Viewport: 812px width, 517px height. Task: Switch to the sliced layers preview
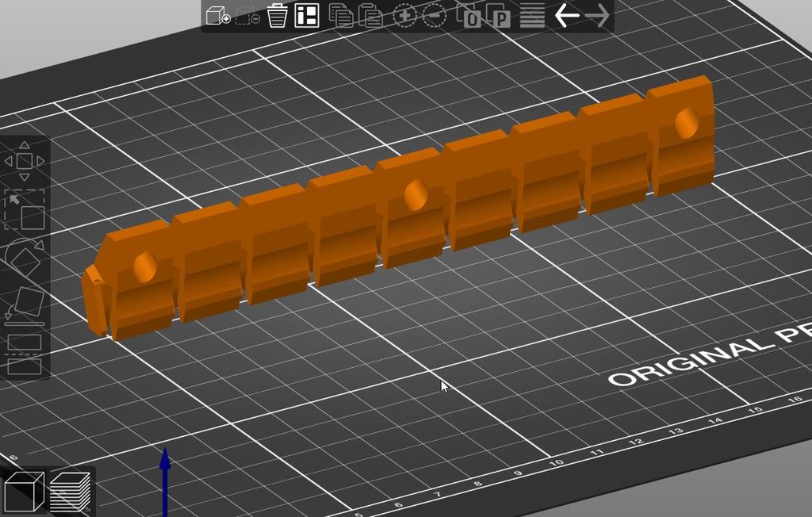coord(71,492)
